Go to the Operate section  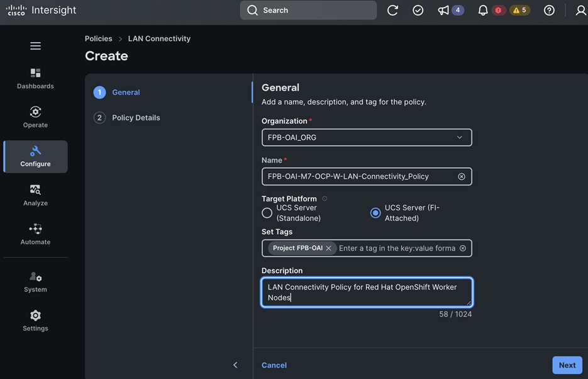point(35,118)
